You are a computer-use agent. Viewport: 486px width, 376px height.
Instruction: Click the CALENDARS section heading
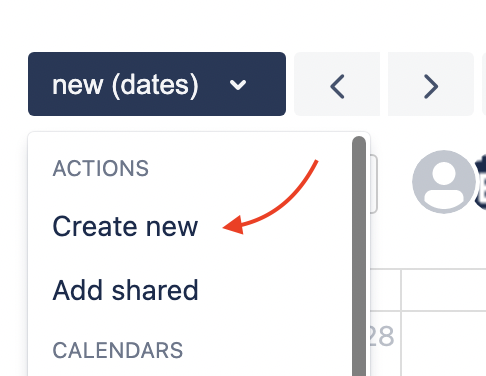[118, 350]
